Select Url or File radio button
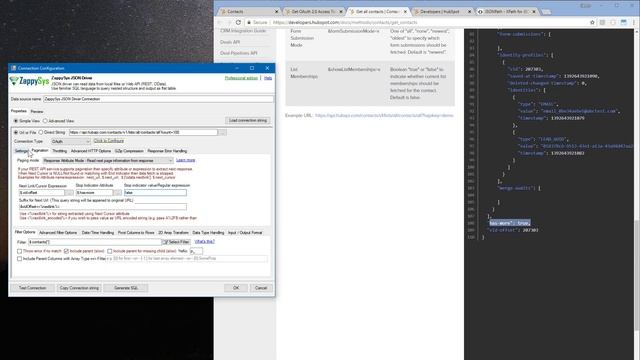The image size is (640, 360). pos(16,133)
